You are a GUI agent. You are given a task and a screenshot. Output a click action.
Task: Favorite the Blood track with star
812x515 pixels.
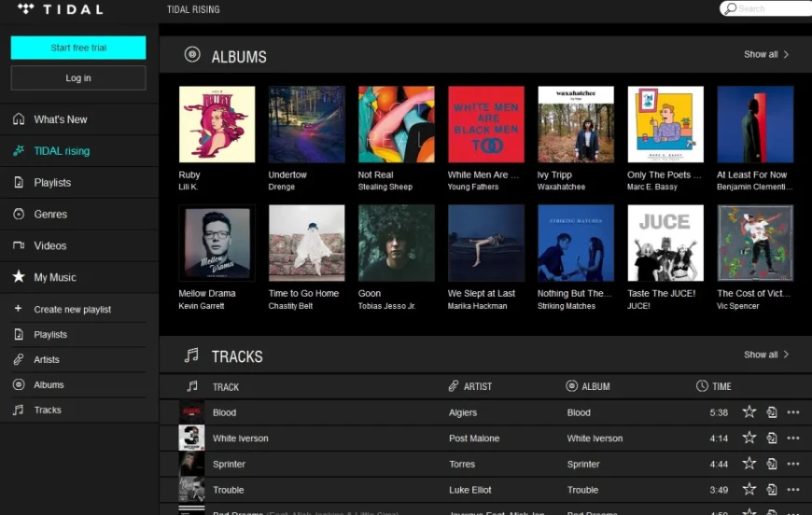point(749,412)
